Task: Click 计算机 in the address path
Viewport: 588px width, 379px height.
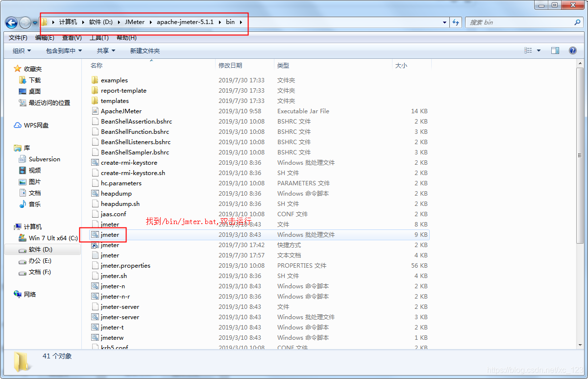Action: pos(68,22)
